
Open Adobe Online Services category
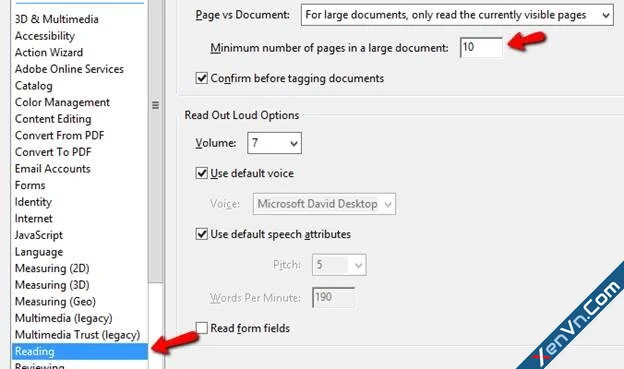[x=69, y=69]
